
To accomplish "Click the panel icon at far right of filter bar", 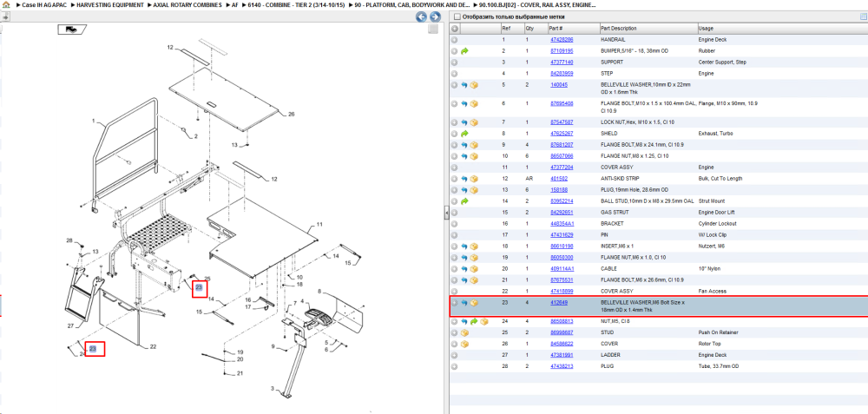I will [864, 16].
